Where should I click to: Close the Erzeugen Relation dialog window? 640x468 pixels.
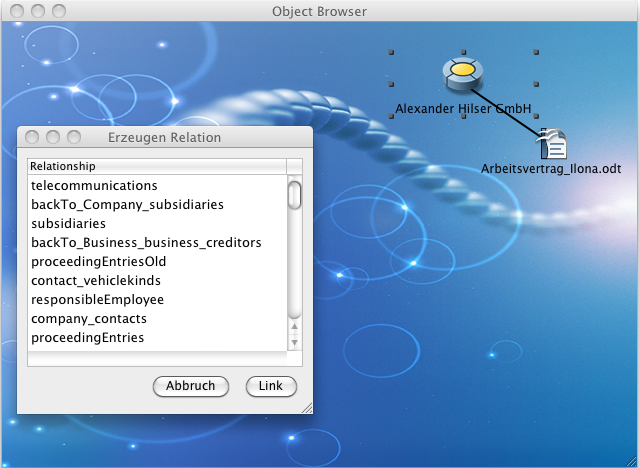[x=31, y=137]
